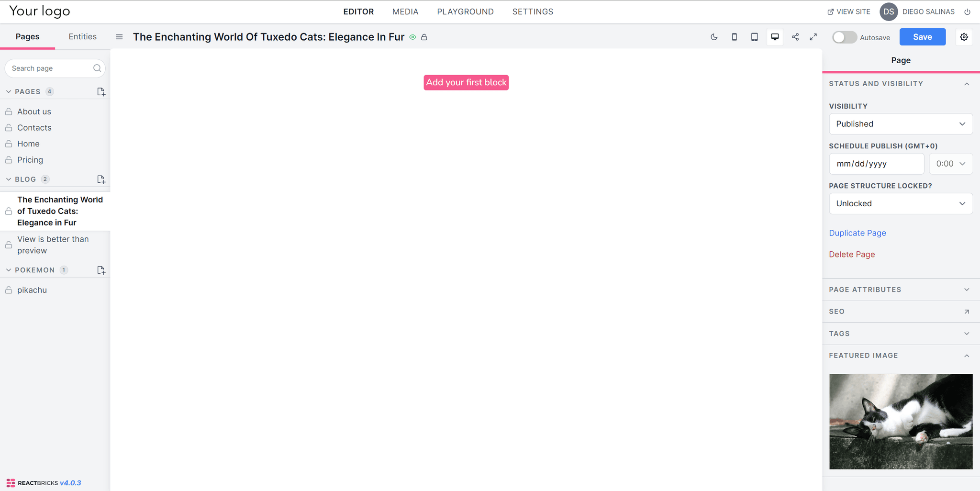Open the About us page
The width and height of the screenshot is (980, 491).
tap(34, 112)
